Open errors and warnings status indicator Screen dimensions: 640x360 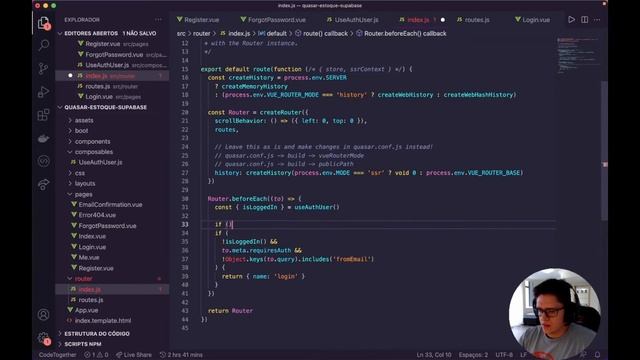tap(96, 355)
